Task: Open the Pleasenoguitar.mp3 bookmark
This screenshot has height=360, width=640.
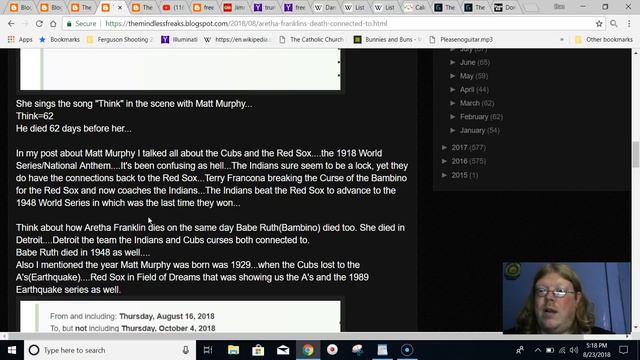Action: [x=461, y=40]
